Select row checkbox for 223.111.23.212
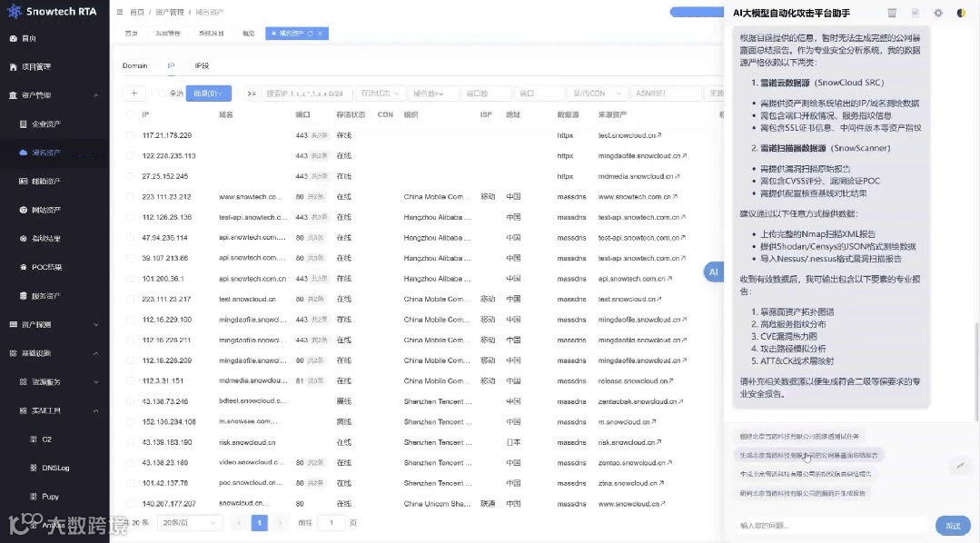This screenshot has width=980, height=543. pos(130,197)
